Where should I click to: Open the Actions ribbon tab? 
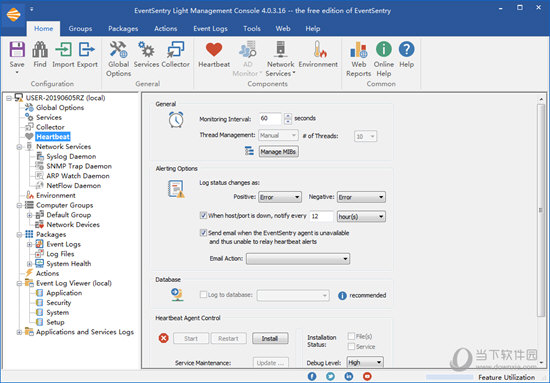pos(166,29)
